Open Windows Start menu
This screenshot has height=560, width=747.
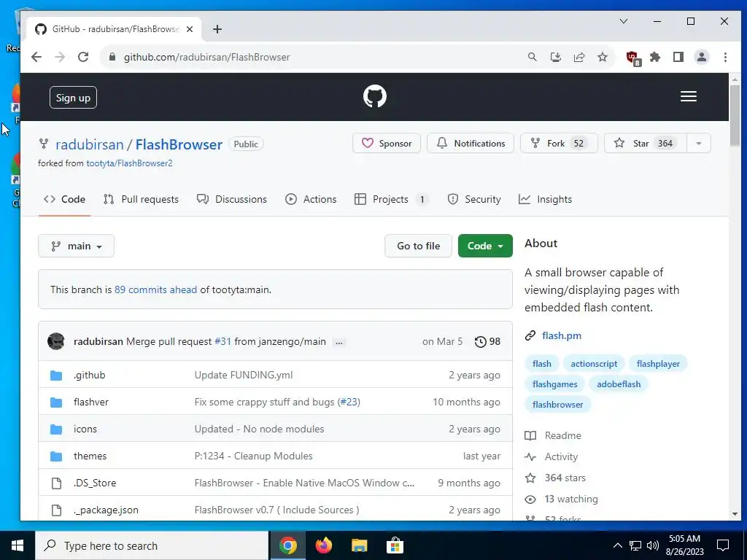click(x=18, y=545)
